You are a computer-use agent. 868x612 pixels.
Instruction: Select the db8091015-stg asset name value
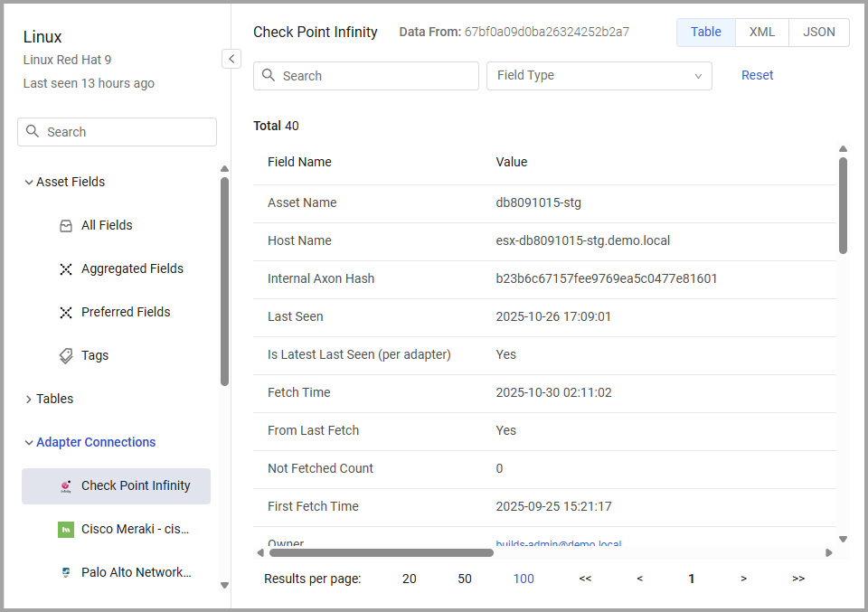point(538,202)
